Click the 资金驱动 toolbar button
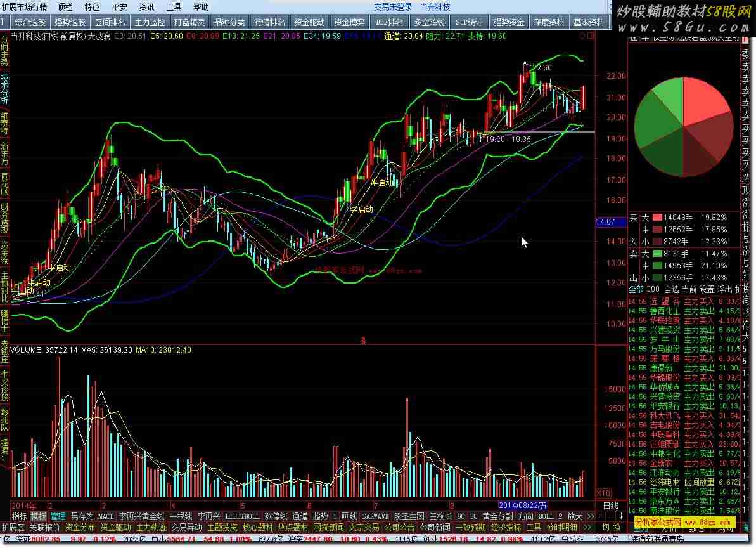This screenshot has width=756, height=548. pyautogui.click(x=310, y=22)
